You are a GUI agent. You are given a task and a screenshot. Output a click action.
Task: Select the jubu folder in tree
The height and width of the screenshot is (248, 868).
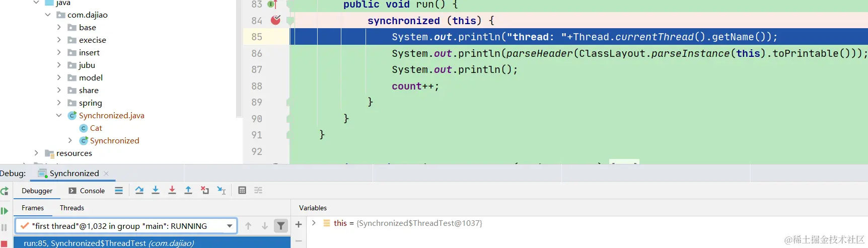(x=87, y=65)
